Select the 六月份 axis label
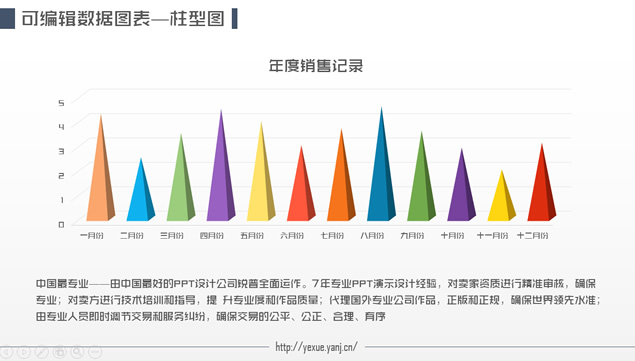 pos(292,235)
